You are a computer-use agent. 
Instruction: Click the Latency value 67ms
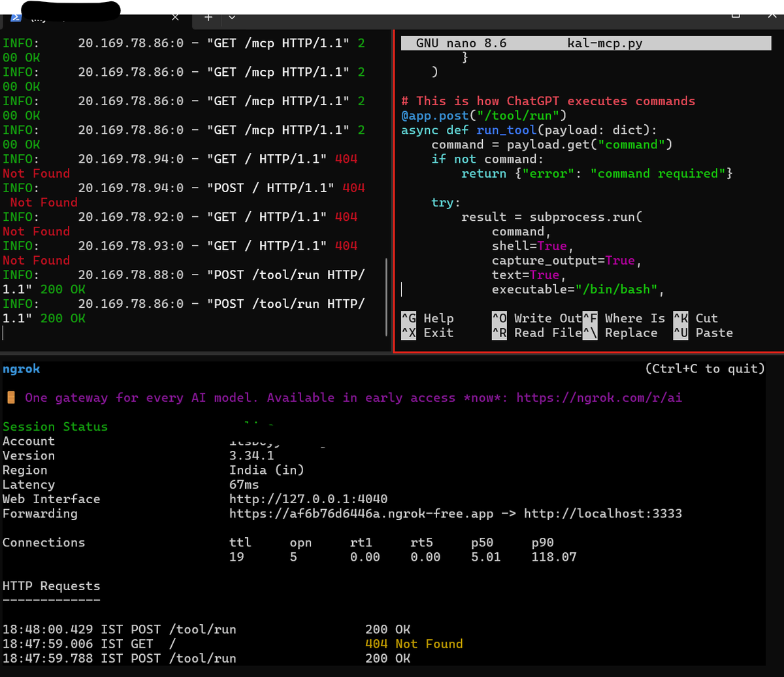[x=244, y=484]
